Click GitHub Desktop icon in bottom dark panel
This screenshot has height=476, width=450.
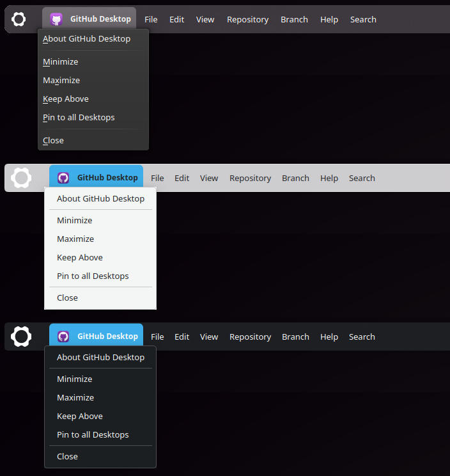63,337
